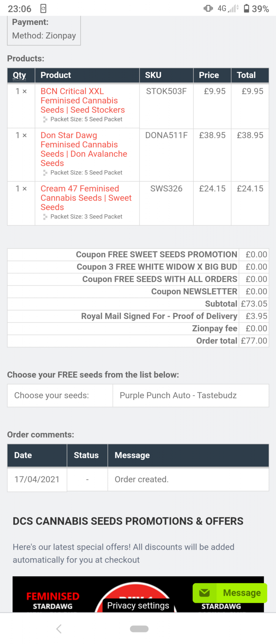Click the envelope icon on the Message button
The height and width of the screenshot is (644, 276).
tap(205, 593)
